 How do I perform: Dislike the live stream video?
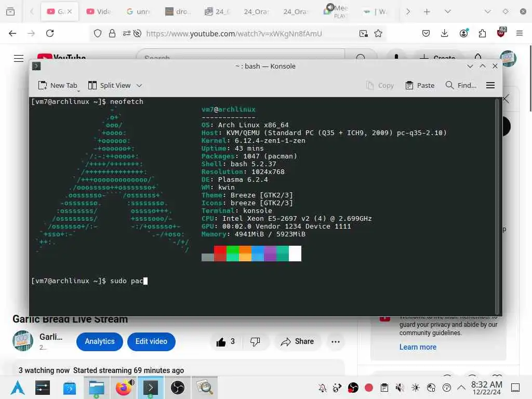pos(255,342)
